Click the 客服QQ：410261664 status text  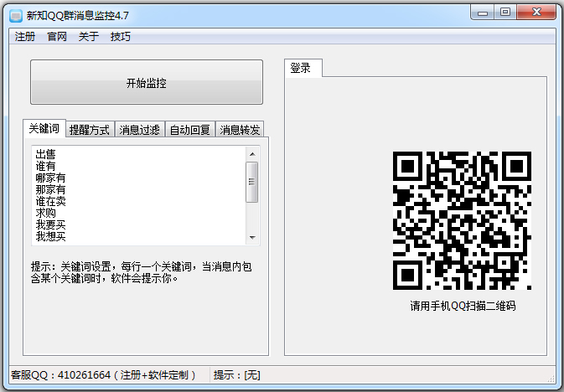click(103, 375)
